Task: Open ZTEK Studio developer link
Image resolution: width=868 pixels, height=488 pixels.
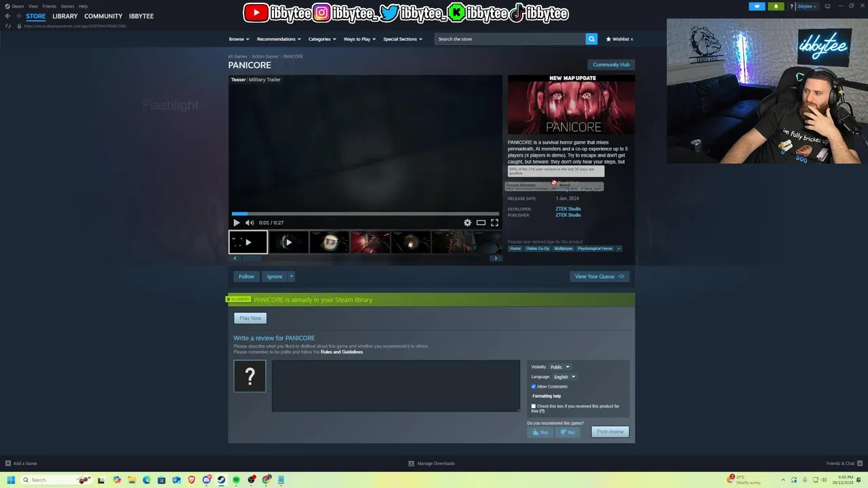Action: tap(568, 209)
